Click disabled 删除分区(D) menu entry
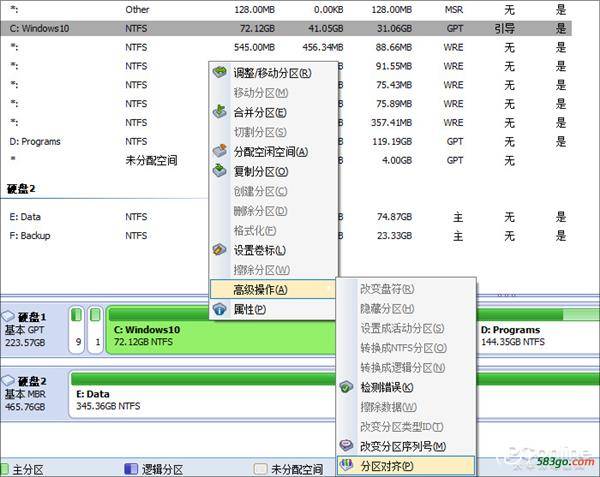Screen dimensions: 600x477 pyautogui.click(x=273, y=211)
